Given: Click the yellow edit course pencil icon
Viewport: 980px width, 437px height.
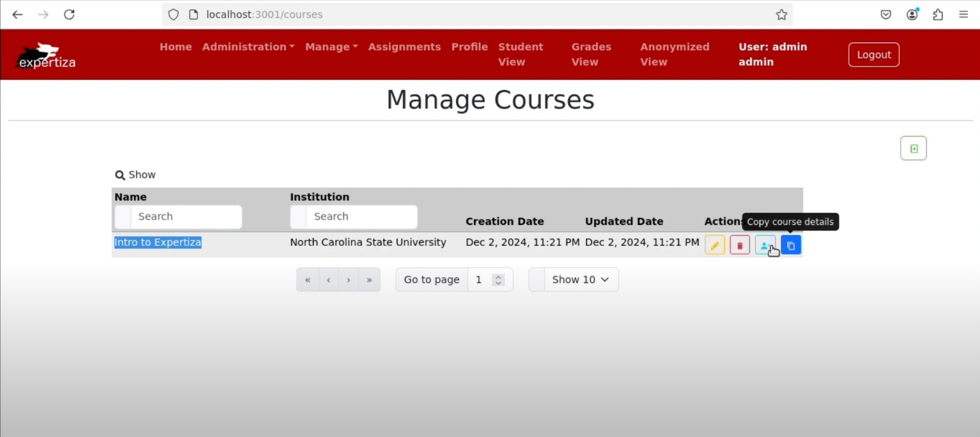Looking at the screenshot, I should coord(714,245).
